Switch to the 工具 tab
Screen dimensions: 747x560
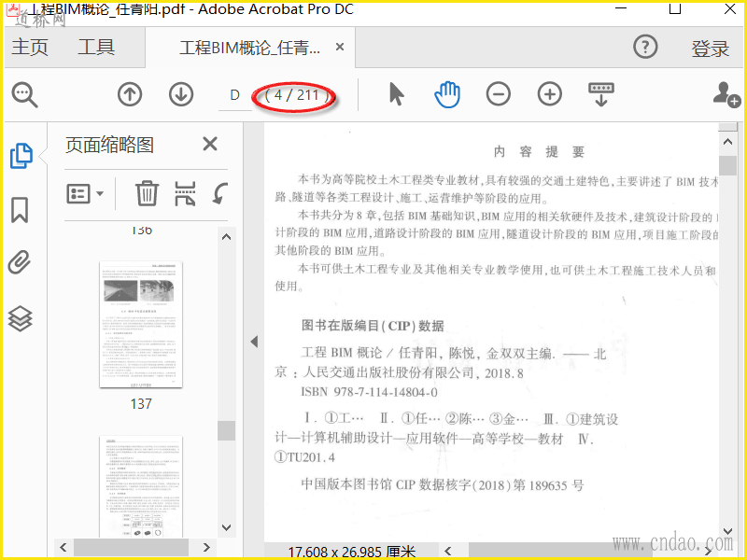point(96,48)
